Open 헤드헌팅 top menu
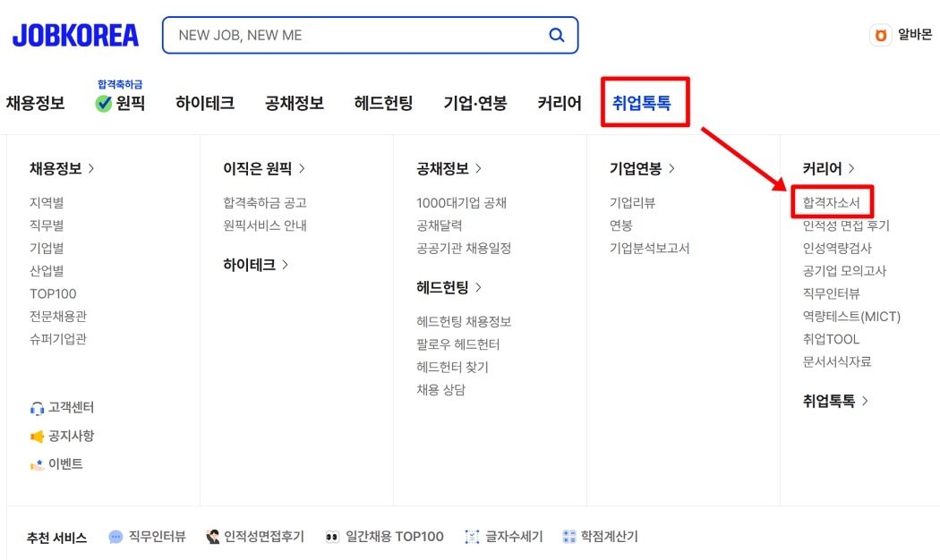This screenshot has width=940, height=560. (x=384, y=103)
